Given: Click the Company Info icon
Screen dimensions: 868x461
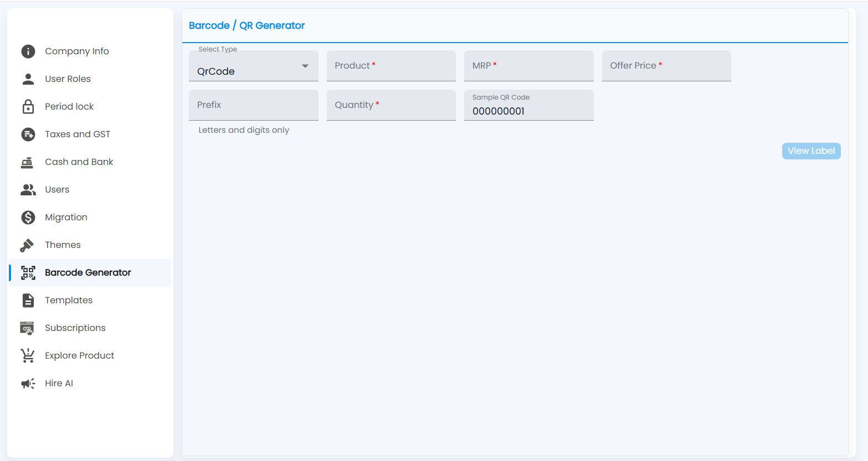Looking at the screenshot, I should (x=28, y=51).
